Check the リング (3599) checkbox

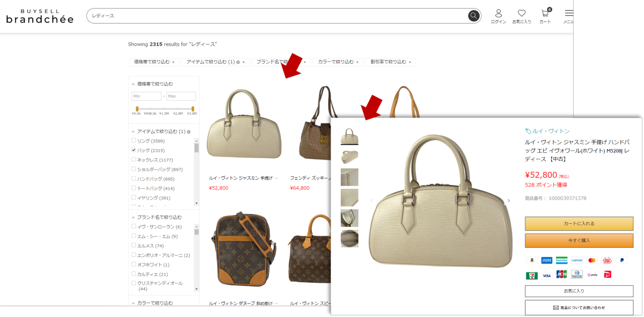134,141
